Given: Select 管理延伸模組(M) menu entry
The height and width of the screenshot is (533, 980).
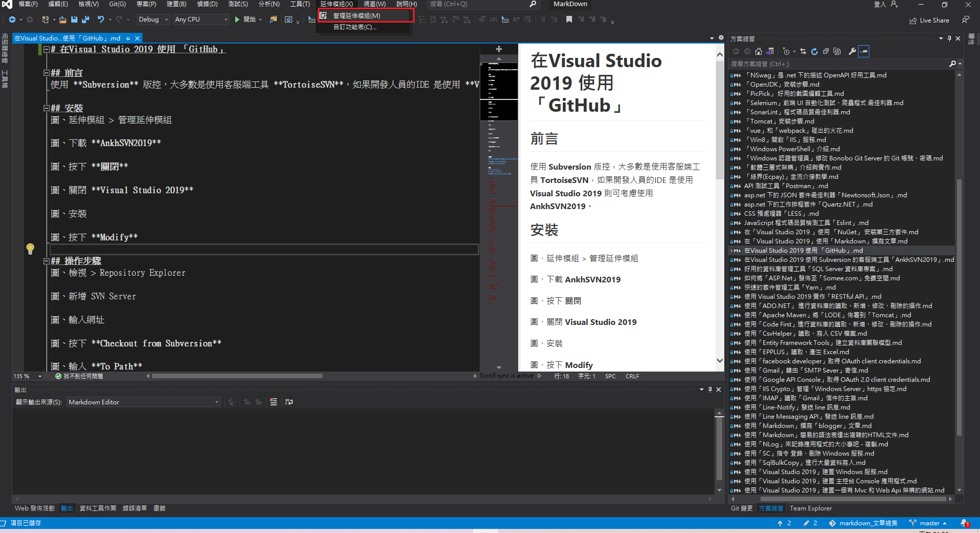Looking at the screenshot, I should (364, 16).
